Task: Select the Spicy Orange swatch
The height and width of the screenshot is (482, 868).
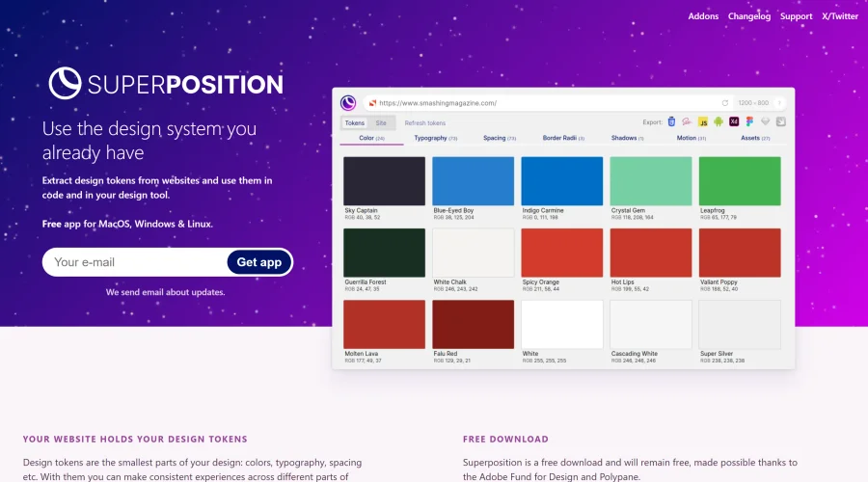Action: [x=562, y=253]
